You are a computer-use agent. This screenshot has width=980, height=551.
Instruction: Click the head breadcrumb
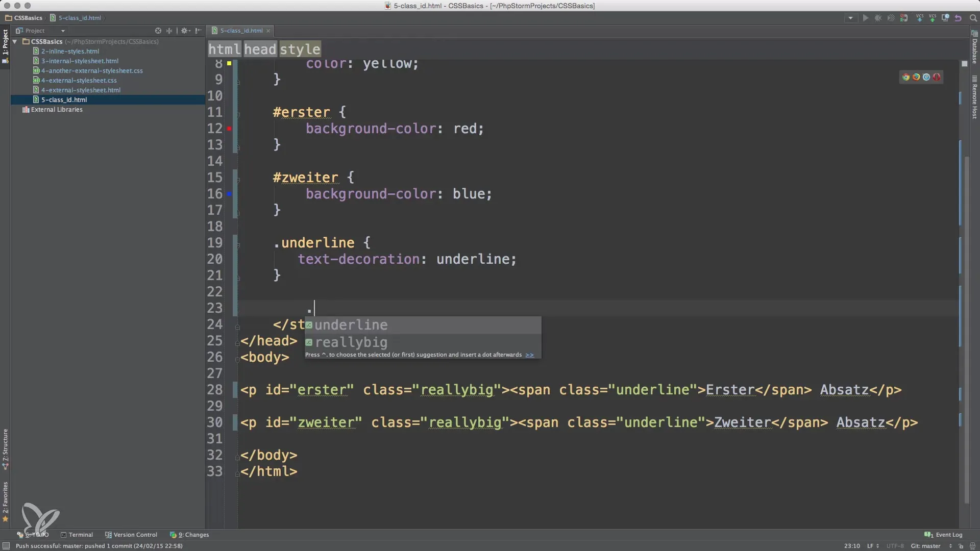point(260,49)
